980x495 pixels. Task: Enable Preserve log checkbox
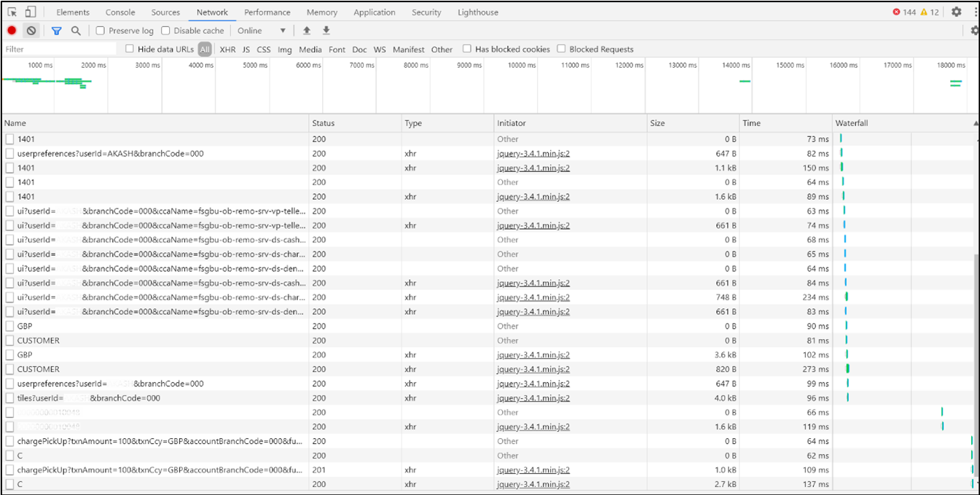tap(101, 31)
